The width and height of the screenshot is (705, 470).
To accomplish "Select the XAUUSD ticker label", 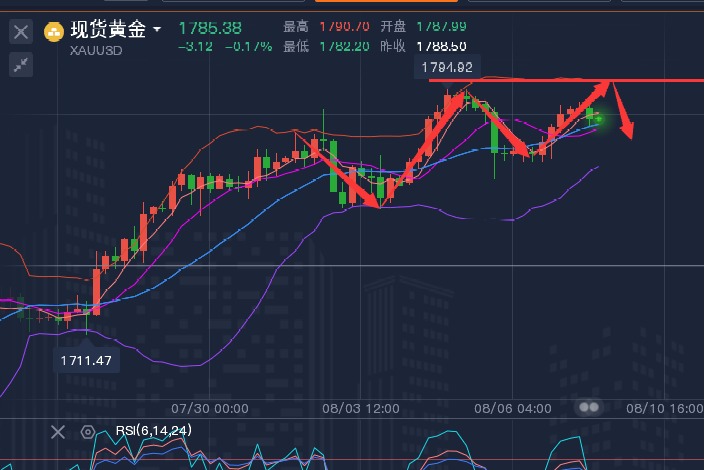I will [x=95, y=48].
